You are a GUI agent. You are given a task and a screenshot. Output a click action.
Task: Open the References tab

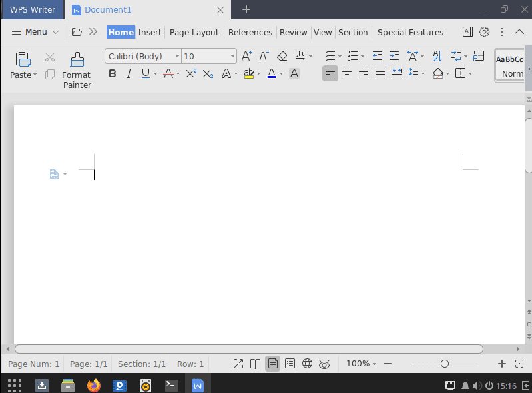click(250, 32)
